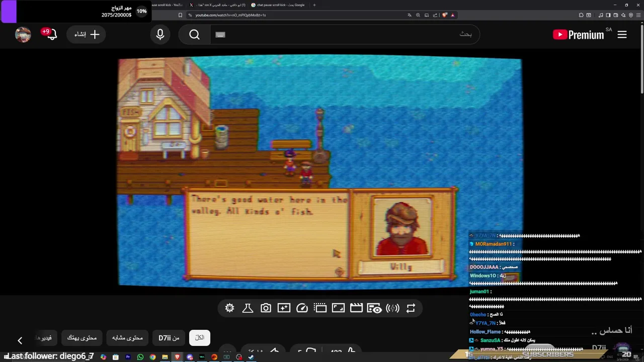Open File Explorer folder from the taskbar
This screenshot has width=644, height=362.
165,357
